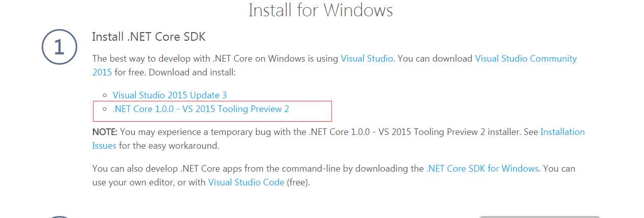Click the bullet before Visual Studio 2015 Update 3

tap(105, 95)
